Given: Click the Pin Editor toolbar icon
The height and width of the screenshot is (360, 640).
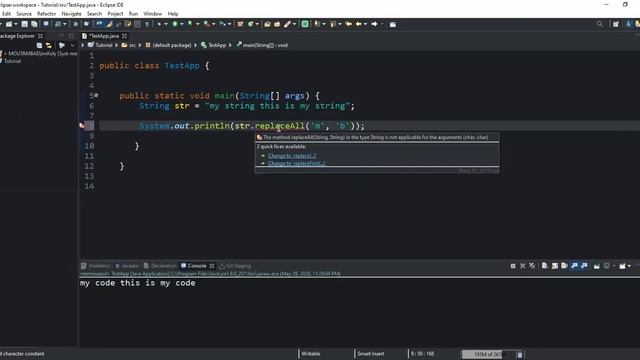Looking at the screenshot, I should pyautogui.click(x=393, y=24).
